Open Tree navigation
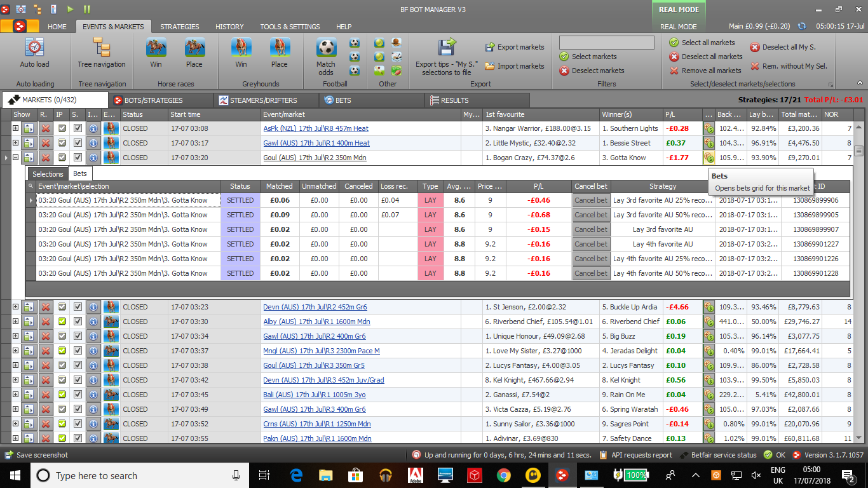 [102, 53]
